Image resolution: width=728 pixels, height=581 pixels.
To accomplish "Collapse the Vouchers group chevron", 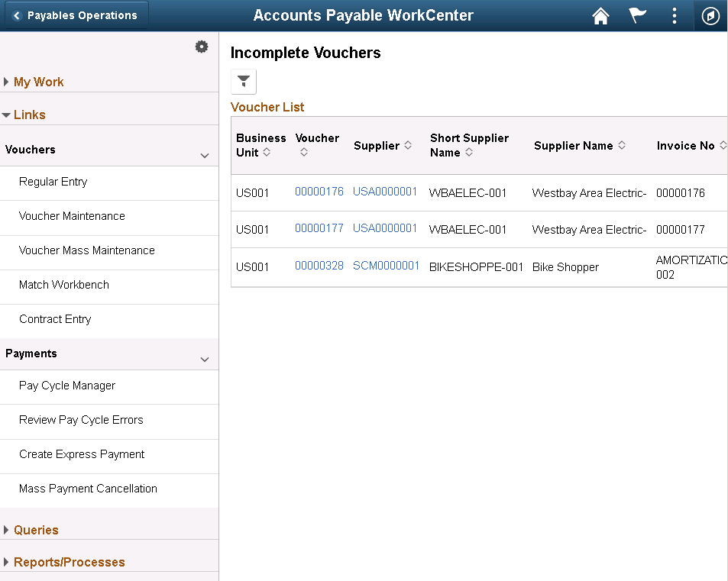I will [205, 156].
